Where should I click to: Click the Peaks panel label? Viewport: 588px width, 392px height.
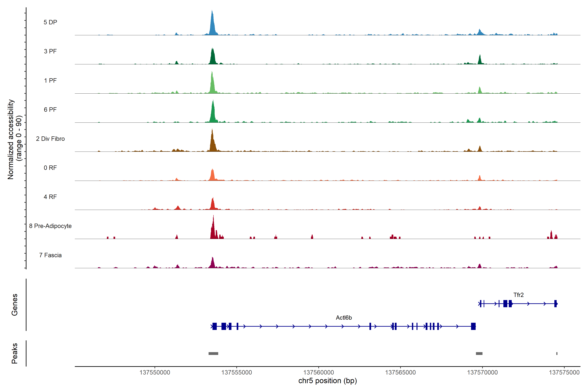(x=15, y=353)
